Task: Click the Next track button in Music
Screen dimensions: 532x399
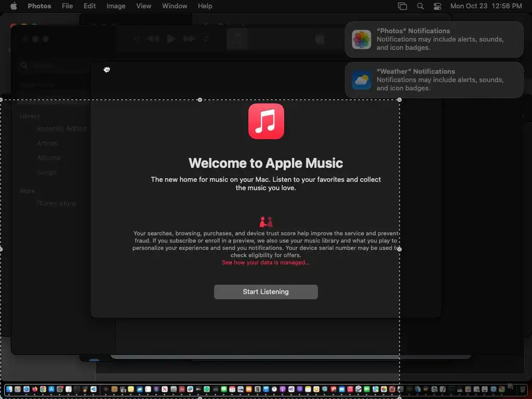Action: coord(189,39)
